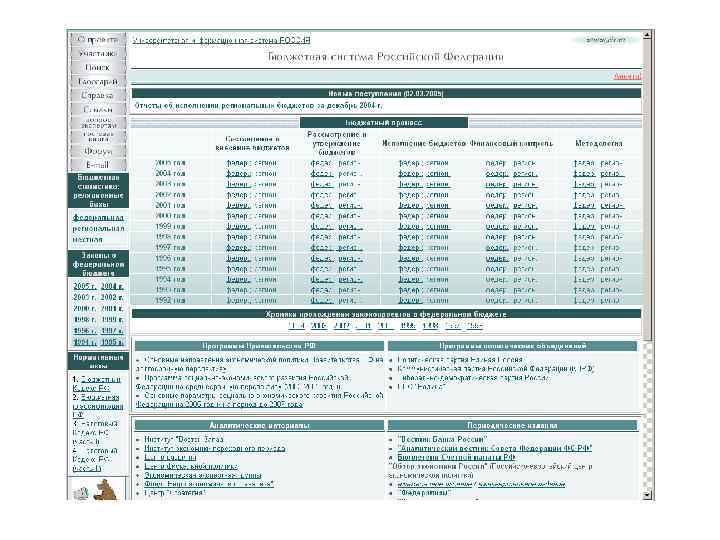Open 'федер.' in the 2004 row, budget drafting column
The height and width of the screenshot is (540, 720).
238,174
